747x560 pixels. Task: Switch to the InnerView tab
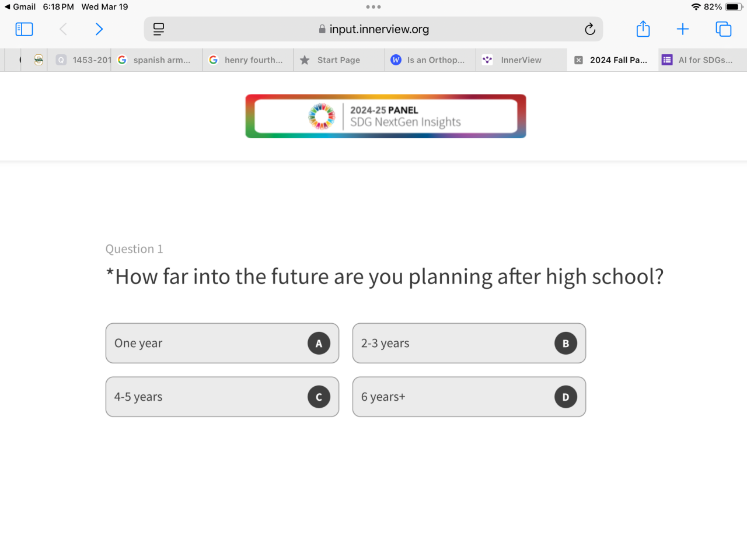[521, 60]
